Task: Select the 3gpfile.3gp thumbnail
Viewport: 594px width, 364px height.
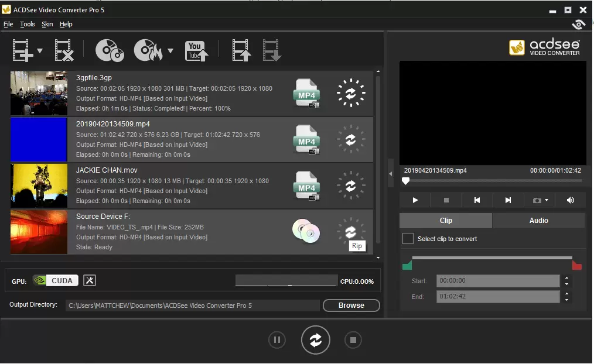Action: pyautogui.click(x=39, y=93)
